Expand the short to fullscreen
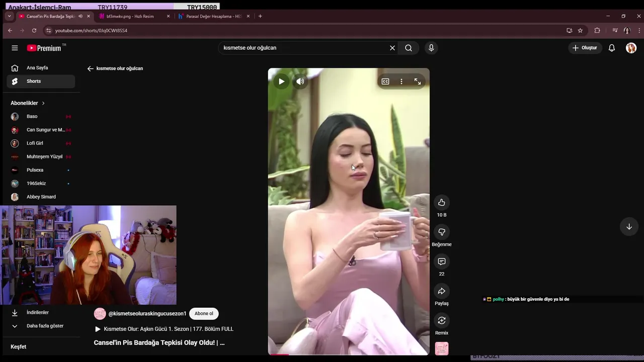This screenshot has height=362, width=644. point(418,81)
